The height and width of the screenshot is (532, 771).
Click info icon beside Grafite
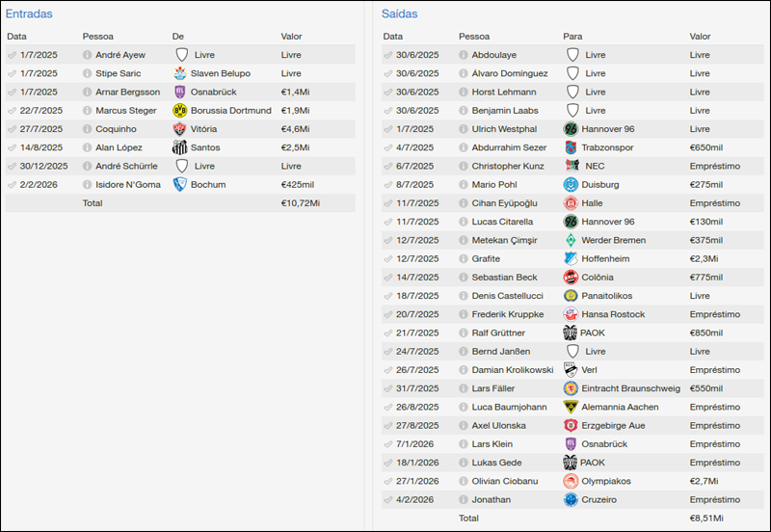click(x=465, y=258)
